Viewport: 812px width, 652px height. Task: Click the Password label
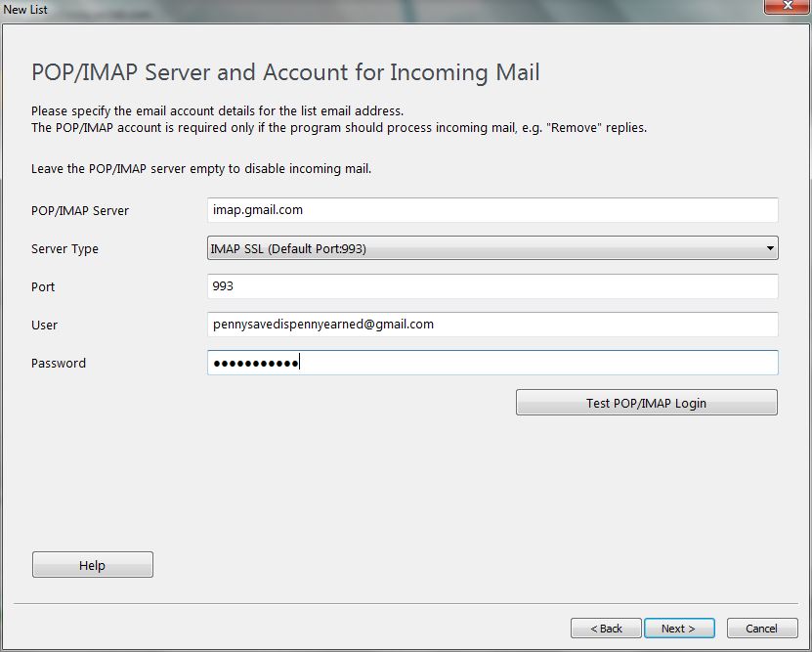coord(59,363)
